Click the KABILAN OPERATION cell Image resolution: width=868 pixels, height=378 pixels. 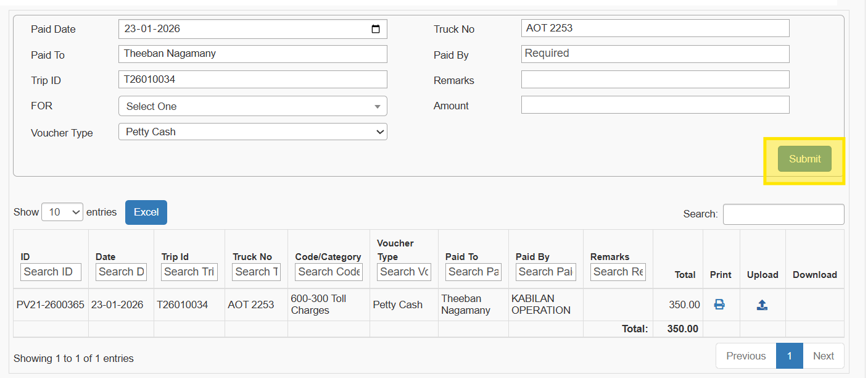click(546, 304)
